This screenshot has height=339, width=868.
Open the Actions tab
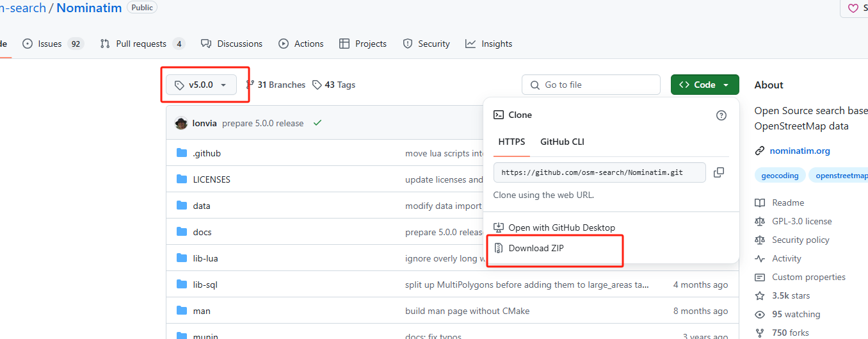point(301,44)
